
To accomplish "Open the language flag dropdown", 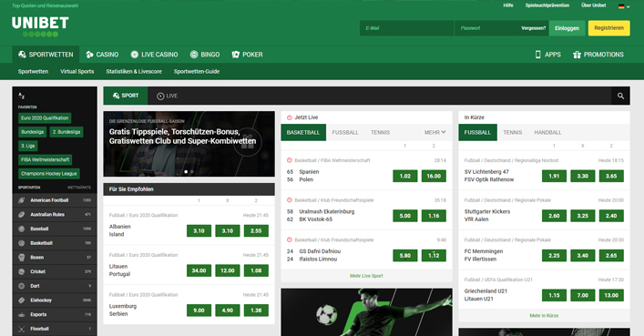I will (x=624, y=6).
